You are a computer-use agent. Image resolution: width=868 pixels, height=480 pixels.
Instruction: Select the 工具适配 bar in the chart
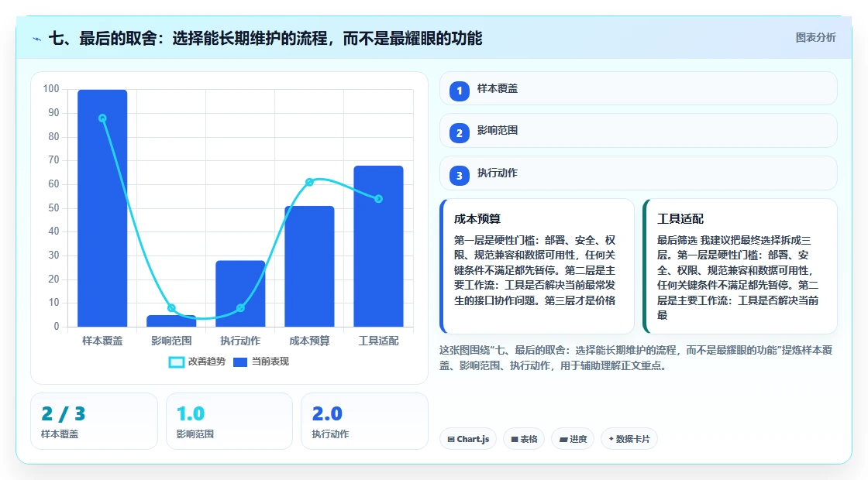point(379,246)
